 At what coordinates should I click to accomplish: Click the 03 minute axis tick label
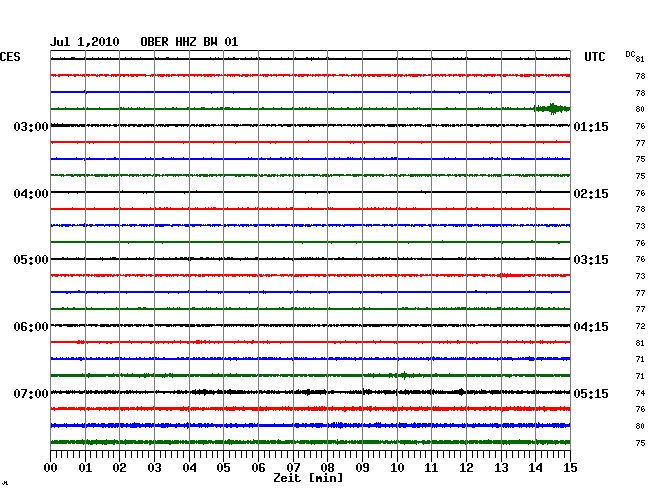155,468
